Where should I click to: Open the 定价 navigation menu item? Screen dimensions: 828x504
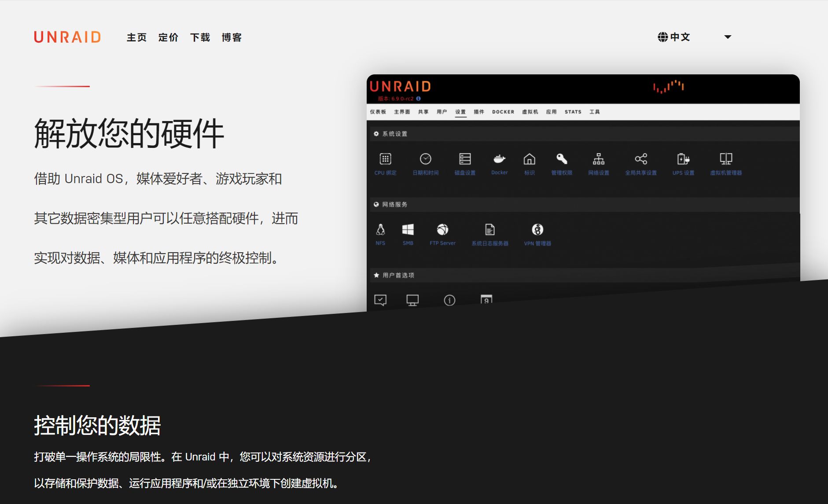point(168,37)
